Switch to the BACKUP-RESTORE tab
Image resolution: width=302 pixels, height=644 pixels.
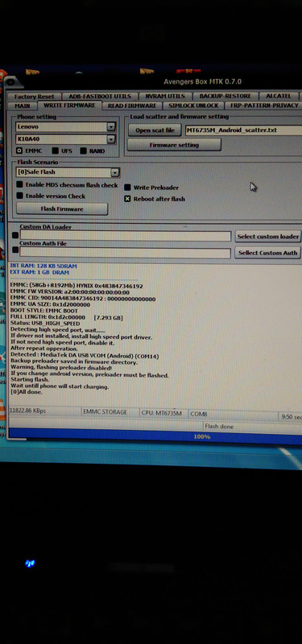[x=225, y=96]
